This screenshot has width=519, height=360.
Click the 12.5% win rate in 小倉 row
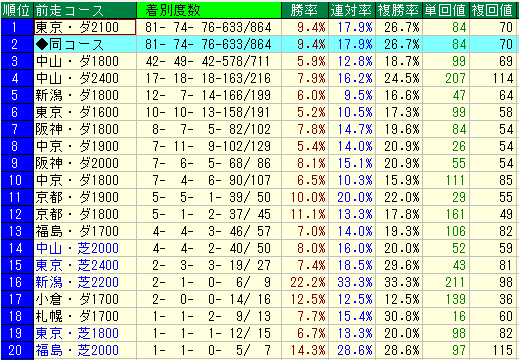pos(308,299)
